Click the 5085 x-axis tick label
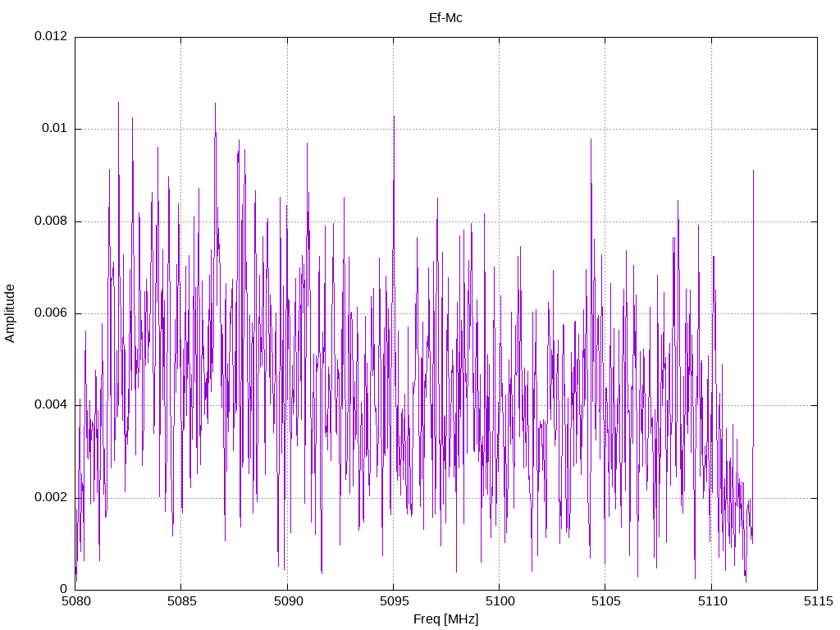 pyautogui.click(x=182, y=601)
